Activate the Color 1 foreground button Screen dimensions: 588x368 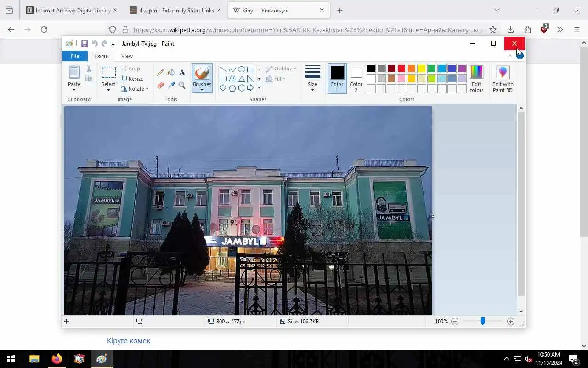337,78
